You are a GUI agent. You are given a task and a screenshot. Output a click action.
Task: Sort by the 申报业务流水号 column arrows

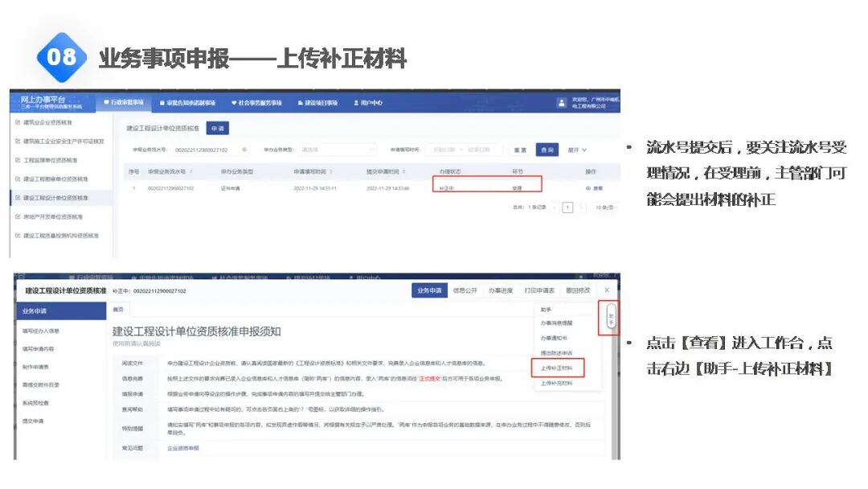coord(191,170)
